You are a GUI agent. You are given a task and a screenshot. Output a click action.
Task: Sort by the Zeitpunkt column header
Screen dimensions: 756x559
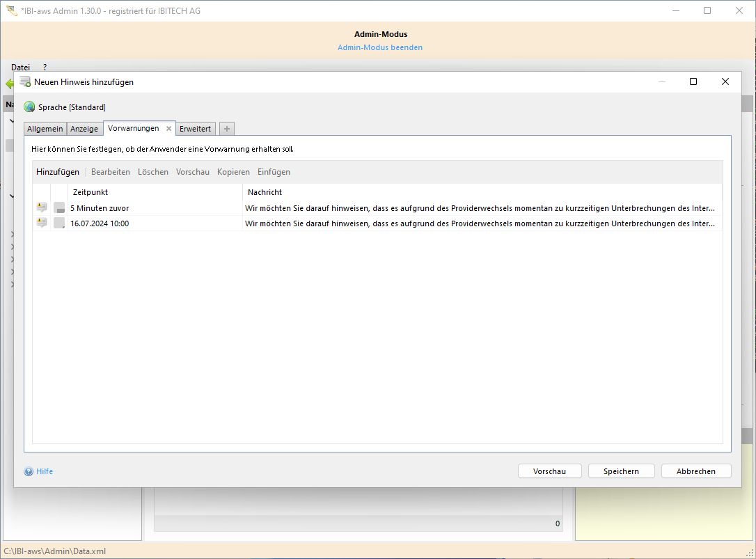tap(90, 192)
